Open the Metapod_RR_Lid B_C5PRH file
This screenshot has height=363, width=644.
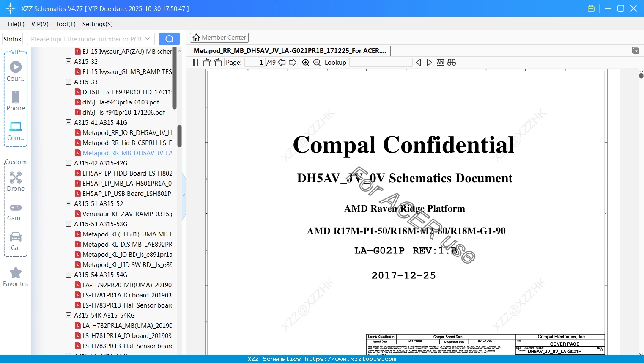click(x=123, y=143)
